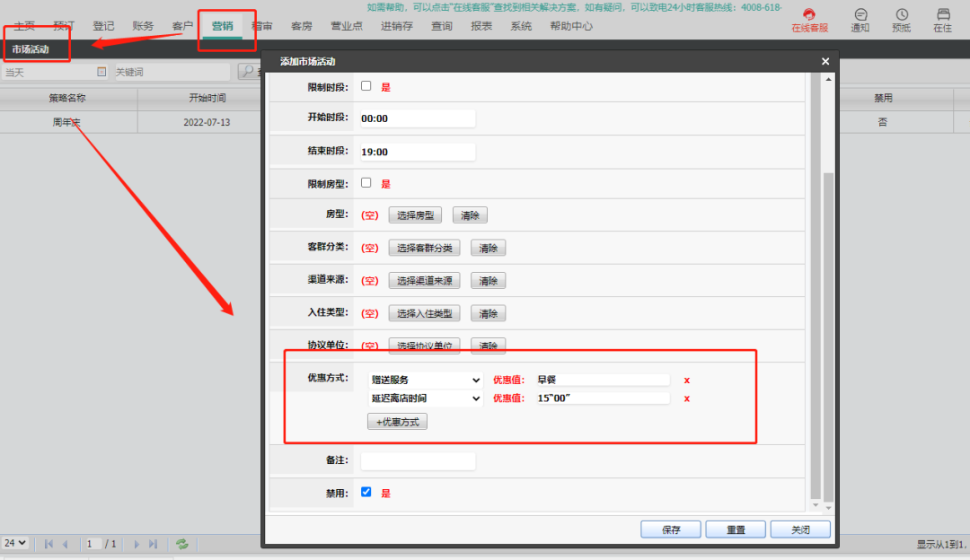
Task: Go to previous page in pager
Action: click(x=65, y=544)
